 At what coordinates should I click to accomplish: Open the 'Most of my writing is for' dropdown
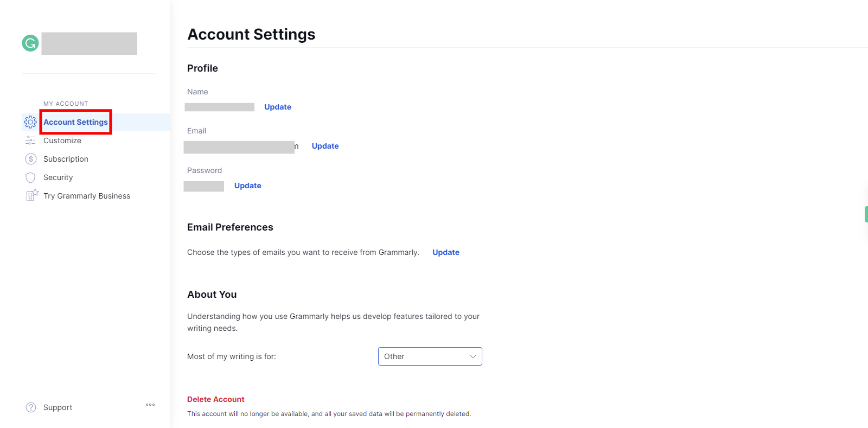(430, 356)
